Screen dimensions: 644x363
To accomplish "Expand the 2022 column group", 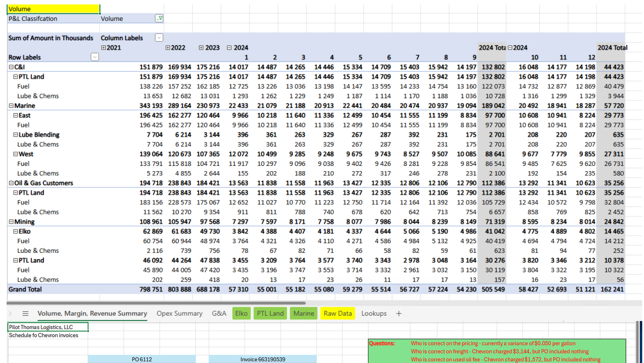I will 168,48.
